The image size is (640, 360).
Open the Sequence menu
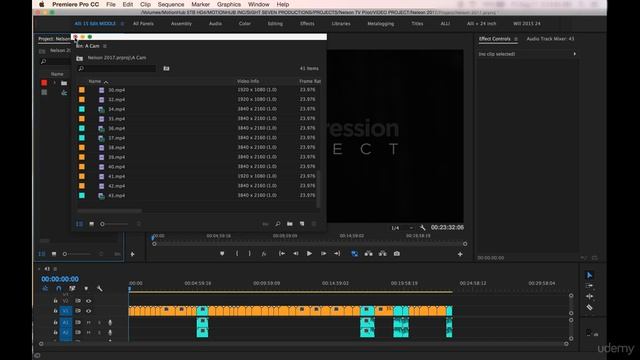[171, 4]
